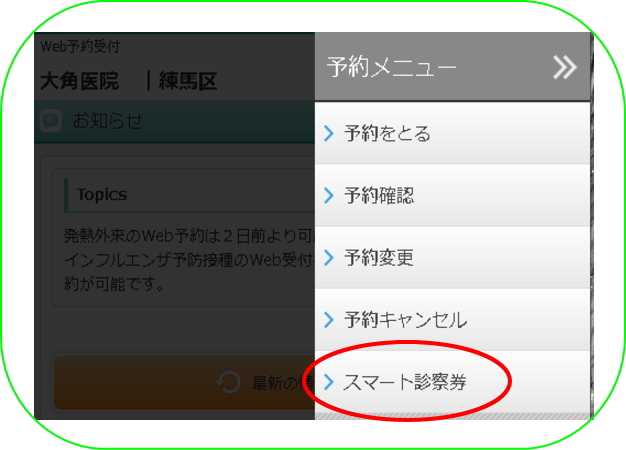Click the arrow beside スマート診察券

[x=329, y=382]
